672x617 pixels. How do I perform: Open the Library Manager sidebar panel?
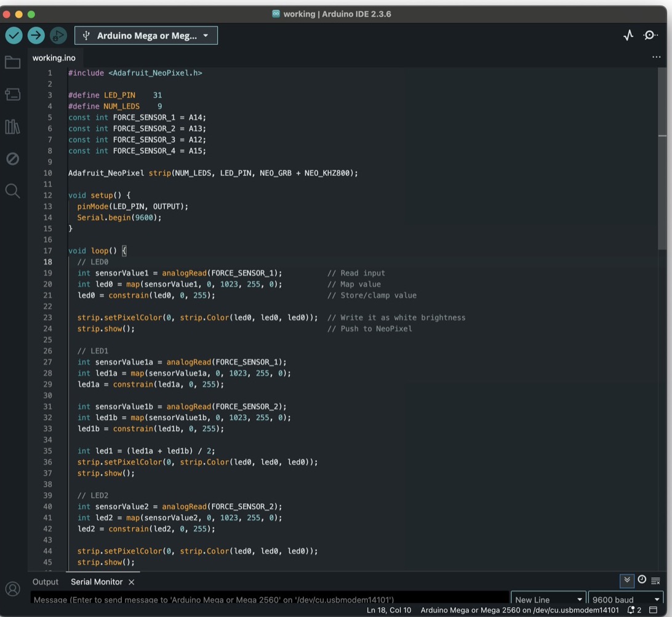pos(12,127)
